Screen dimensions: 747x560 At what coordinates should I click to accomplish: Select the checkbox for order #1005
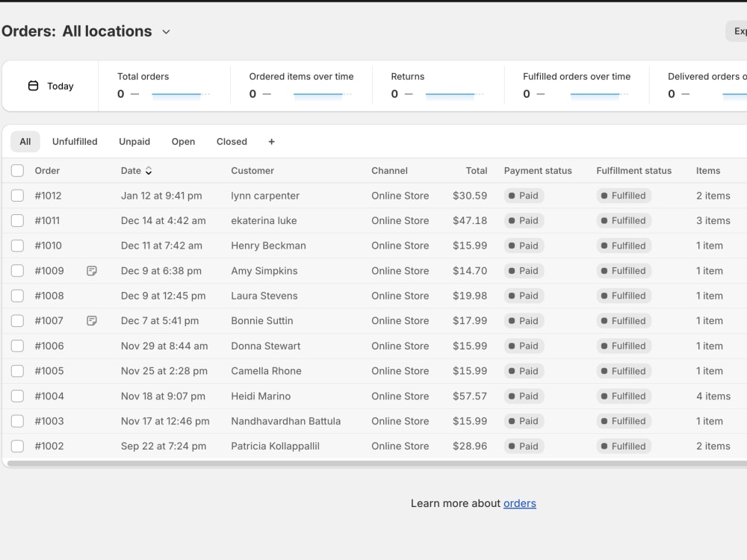coord(18,371)
